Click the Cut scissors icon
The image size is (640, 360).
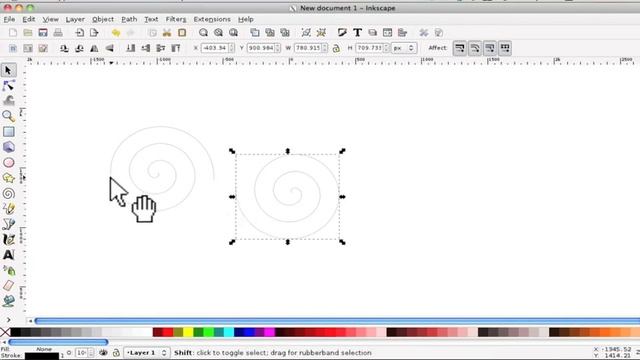[167, 33]
